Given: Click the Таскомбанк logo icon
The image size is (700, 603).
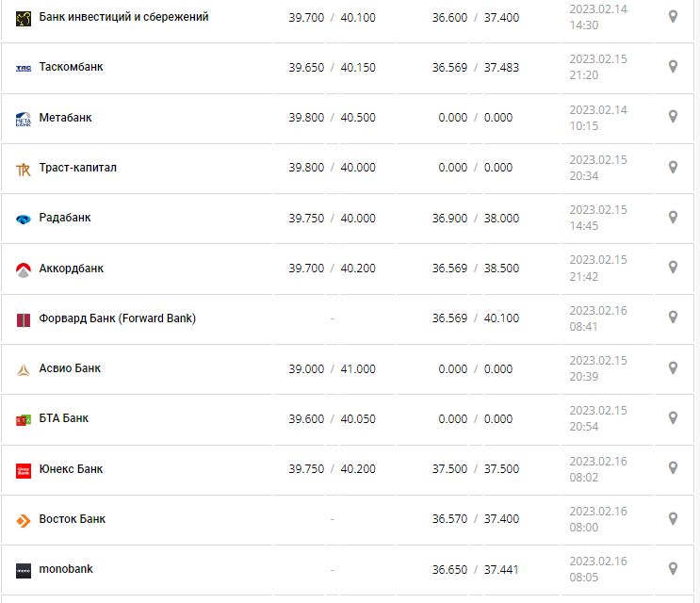Looking at the screenshot, I should click(24, 68).
